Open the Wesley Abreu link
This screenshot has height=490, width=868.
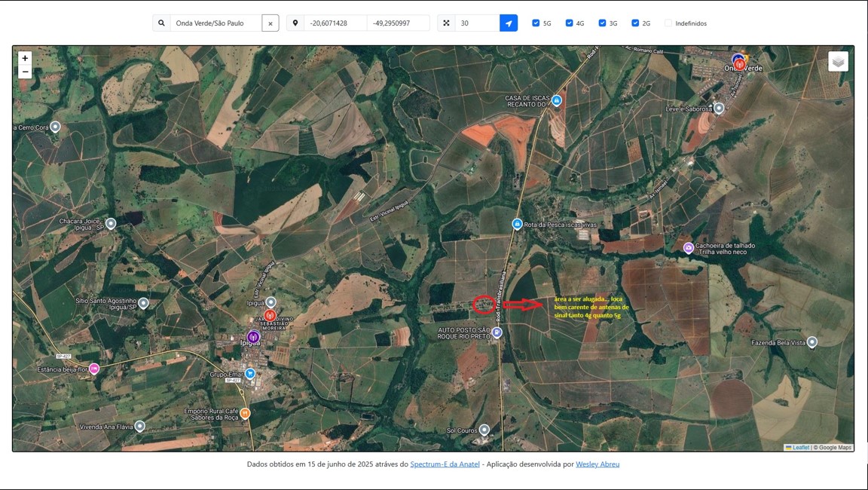[598, 464]
